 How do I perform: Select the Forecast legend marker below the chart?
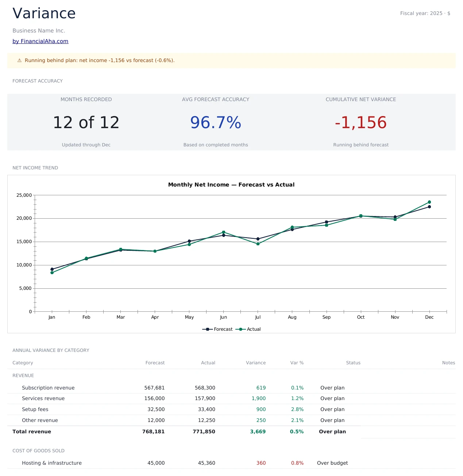[207, 329]
